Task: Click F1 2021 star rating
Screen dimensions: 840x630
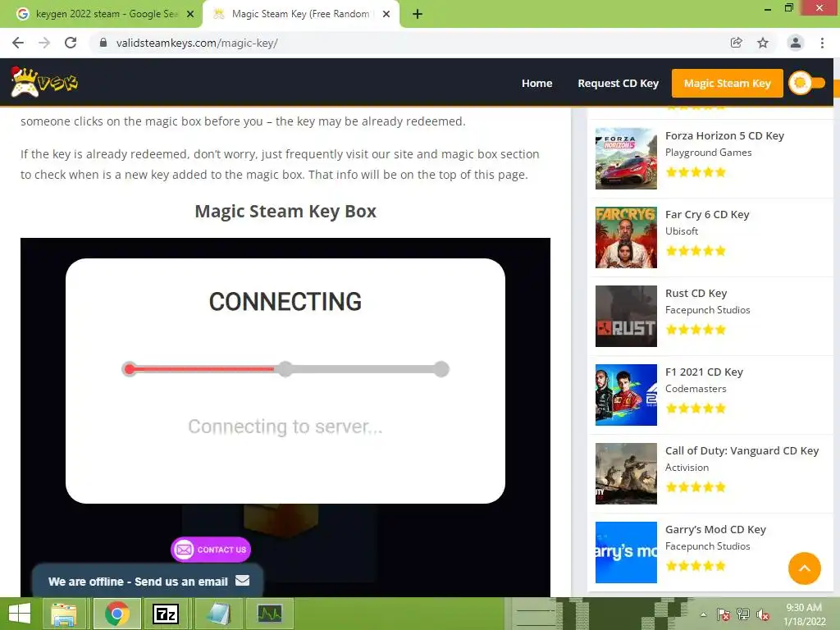Action: click(696, 409)
